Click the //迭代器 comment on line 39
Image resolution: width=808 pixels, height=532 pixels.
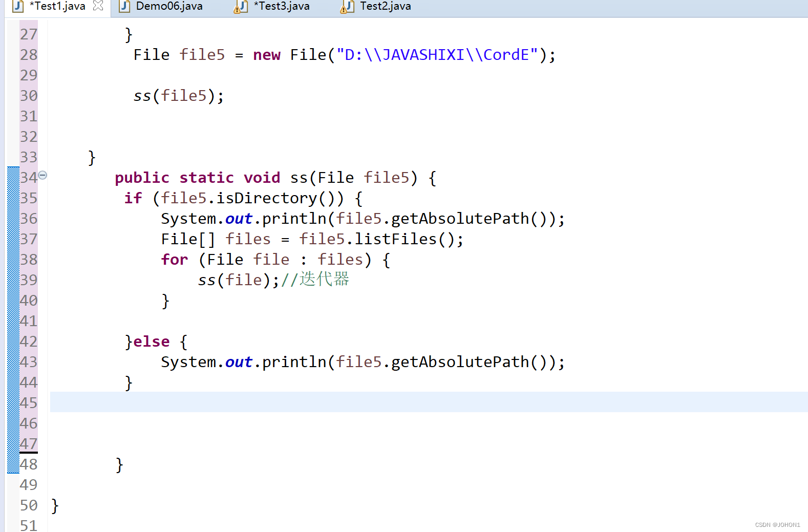(x=315, y=279)
